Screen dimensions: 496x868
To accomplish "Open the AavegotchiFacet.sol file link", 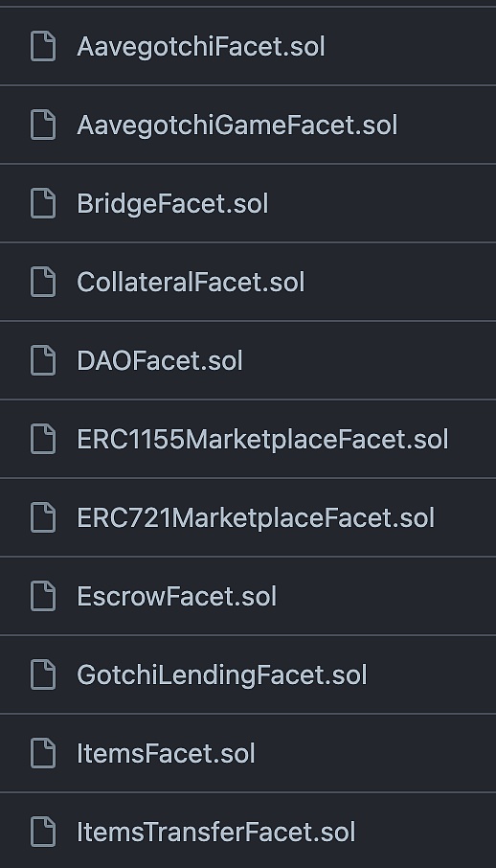I will pyautogui.click(x=201, y=47).
